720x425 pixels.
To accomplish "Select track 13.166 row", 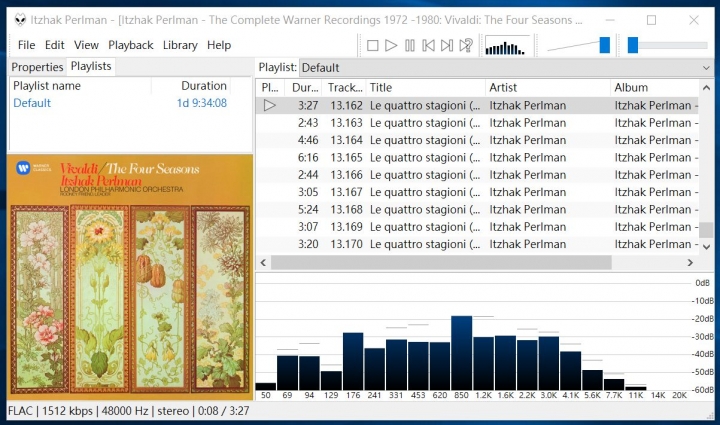I will pyautogui.click(x=477, y=175).
